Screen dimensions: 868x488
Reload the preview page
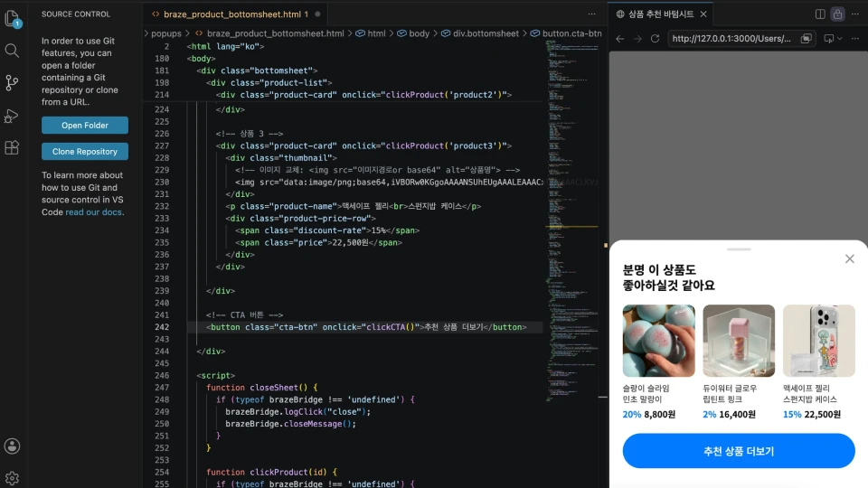(x=655, y=39)
